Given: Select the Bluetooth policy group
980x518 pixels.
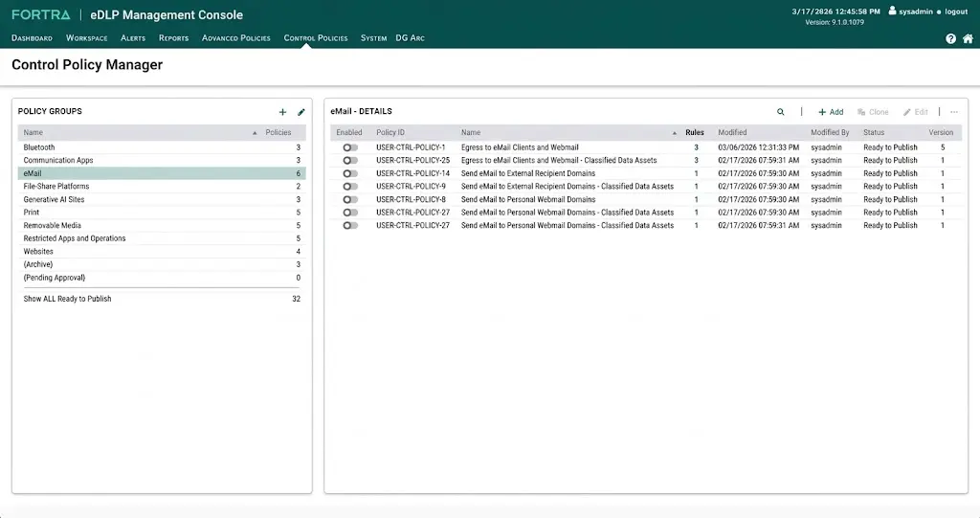Looking at the screenshot, I should 162,147.
